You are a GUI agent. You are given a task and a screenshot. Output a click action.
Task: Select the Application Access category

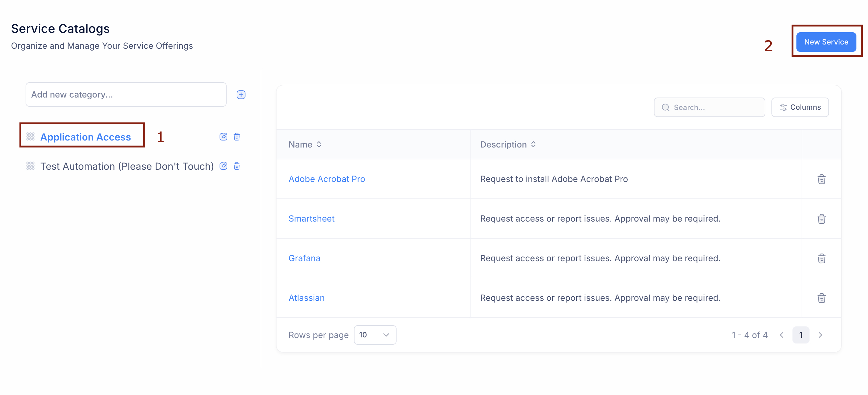click(86, 137)
